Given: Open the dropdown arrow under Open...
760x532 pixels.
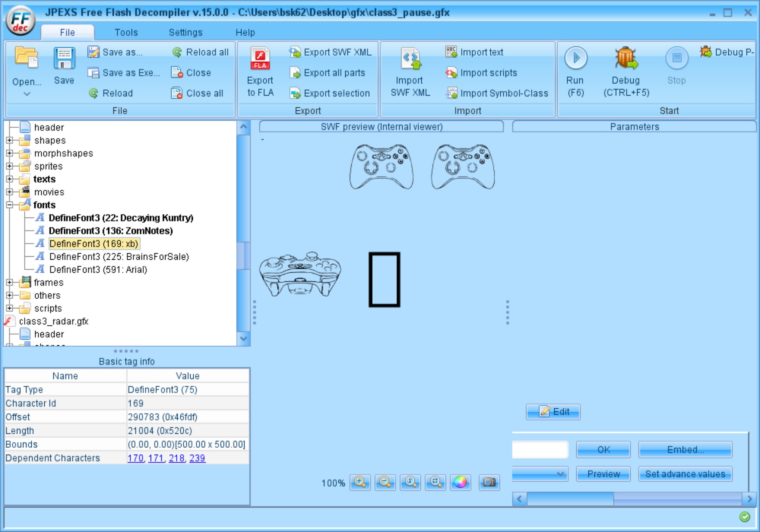Looking at the screenshot, I should click(27, 94).
